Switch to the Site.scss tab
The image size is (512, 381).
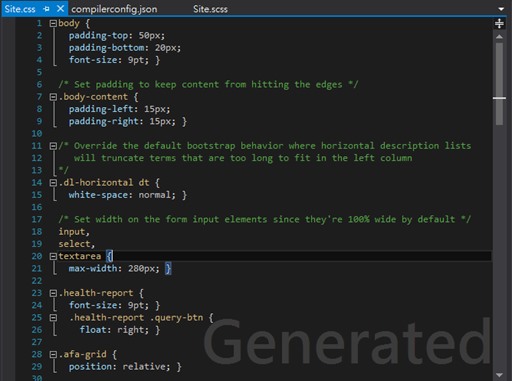[210, 9]
